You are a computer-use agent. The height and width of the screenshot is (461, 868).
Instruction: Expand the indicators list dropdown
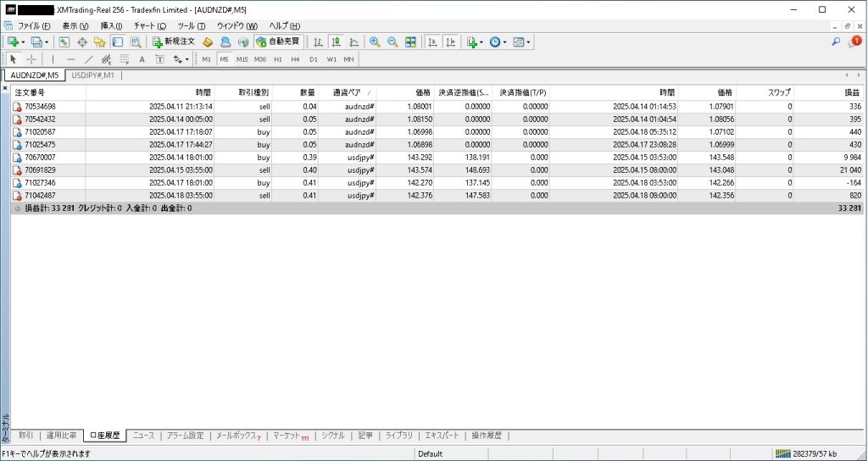(x=481, y=42)
